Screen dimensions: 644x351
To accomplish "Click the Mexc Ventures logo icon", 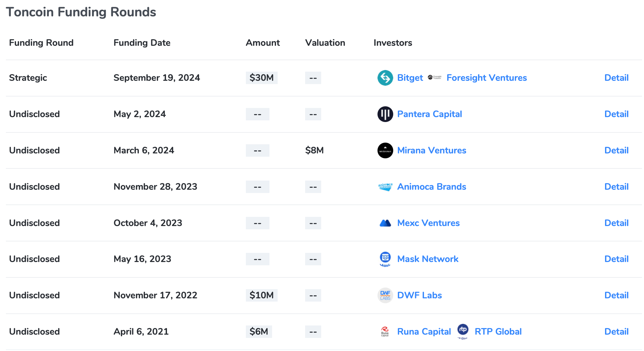I will pos(385,223).
